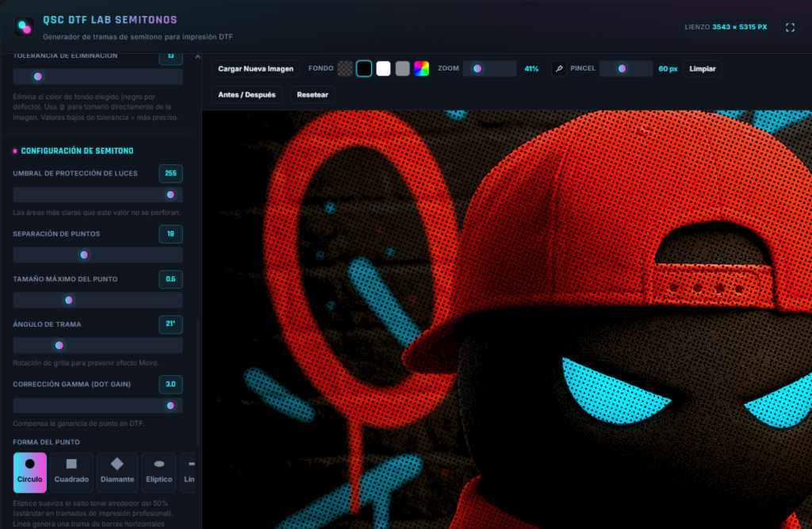
Task: Select the Círculo dot shape
Action: click(30, 473)
